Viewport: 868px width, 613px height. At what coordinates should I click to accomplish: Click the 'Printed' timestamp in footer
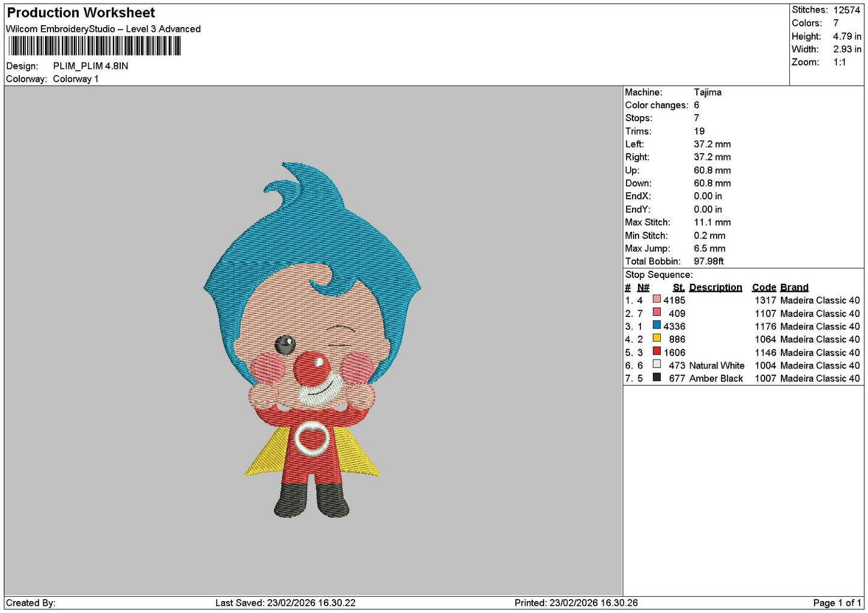[x=576, y=603]
